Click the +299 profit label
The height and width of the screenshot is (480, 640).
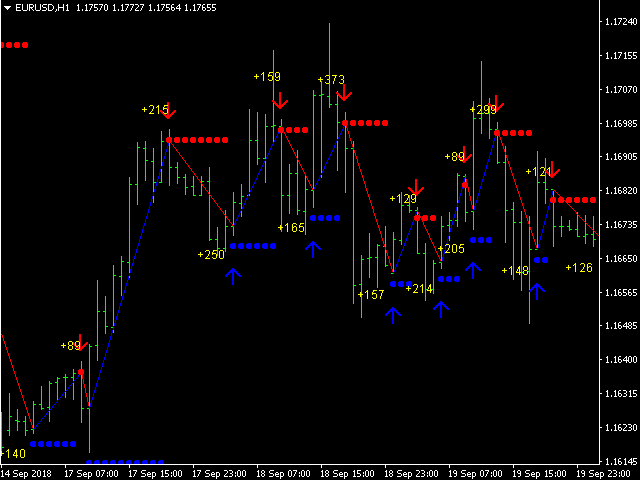[483, 109]
